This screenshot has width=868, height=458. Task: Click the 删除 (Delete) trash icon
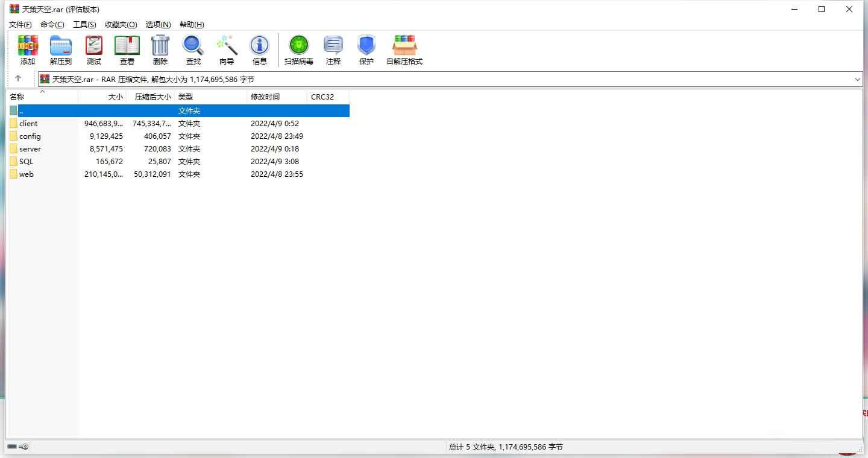tap(160, 45)
